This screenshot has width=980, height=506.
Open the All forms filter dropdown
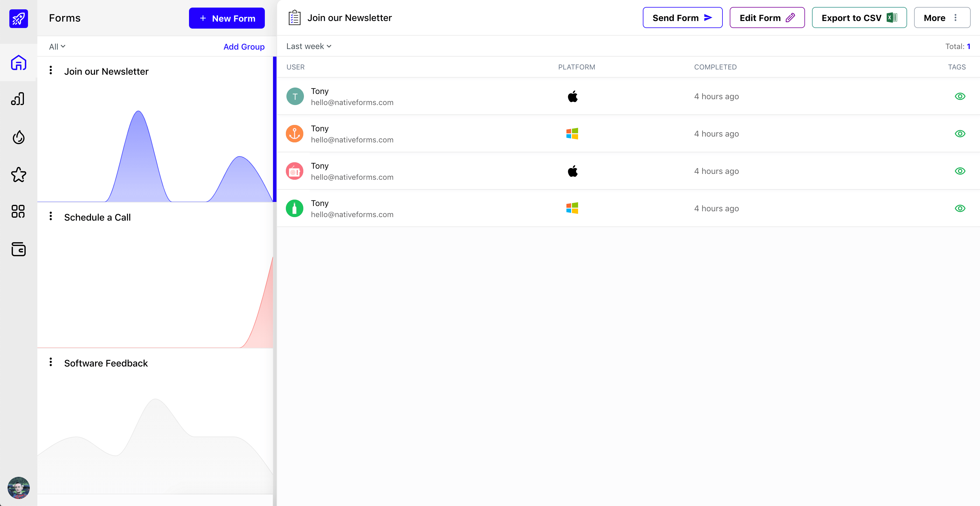pyautogui.click(x=57, y=46)
